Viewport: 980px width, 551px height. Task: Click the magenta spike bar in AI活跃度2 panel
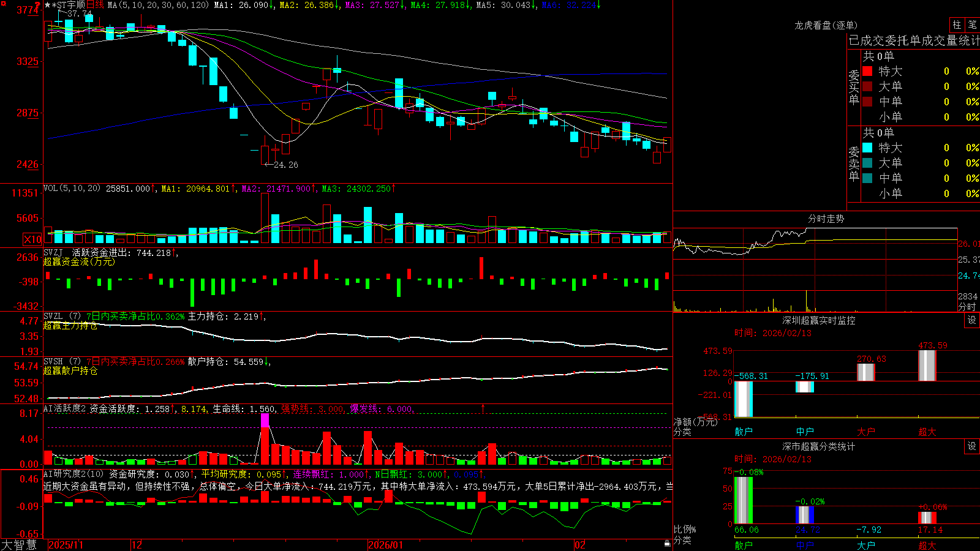(x=265, y=420)
